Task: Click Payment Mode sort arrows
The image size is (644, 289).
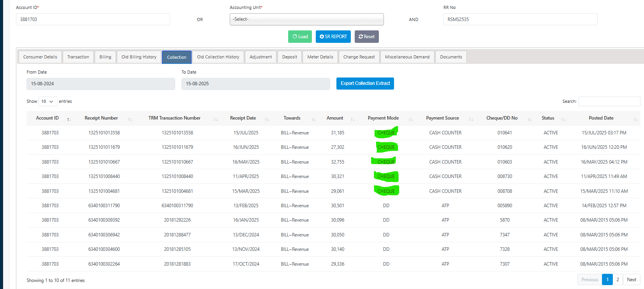Action: [x=411, y=119]
